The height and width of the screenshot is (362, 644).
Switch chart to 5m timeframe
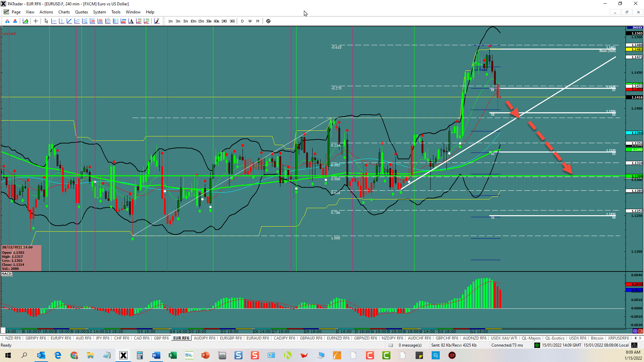coord(185,21)
